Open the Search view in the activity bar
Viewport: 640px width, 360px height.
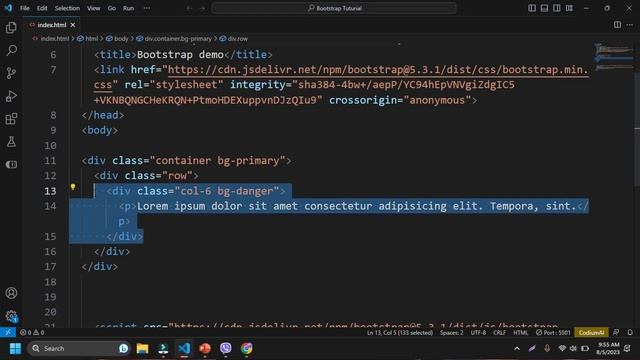tap(11, 51)
